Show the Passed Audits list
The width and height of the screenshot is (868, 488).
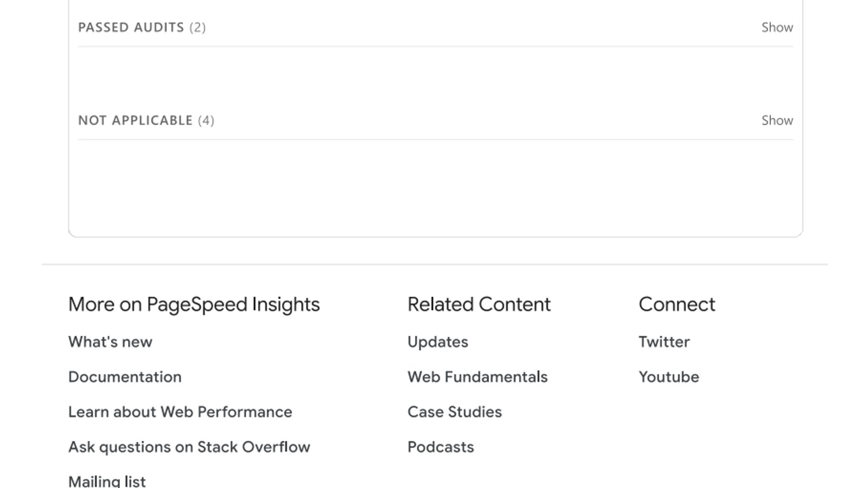coord(777,27)
